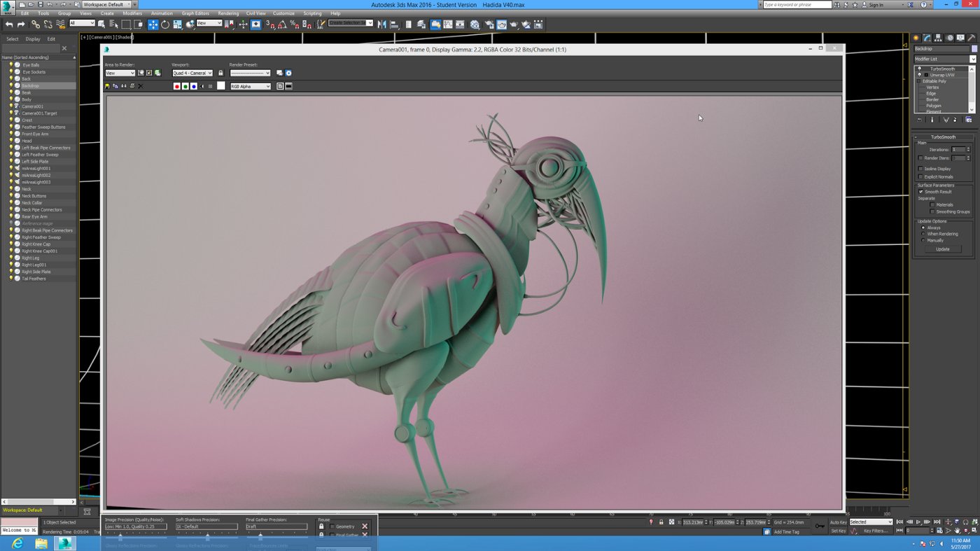Open the Motion command panel tab
Image resolution: width=980 pixels, height=551 pixels.
click(950, 38)
